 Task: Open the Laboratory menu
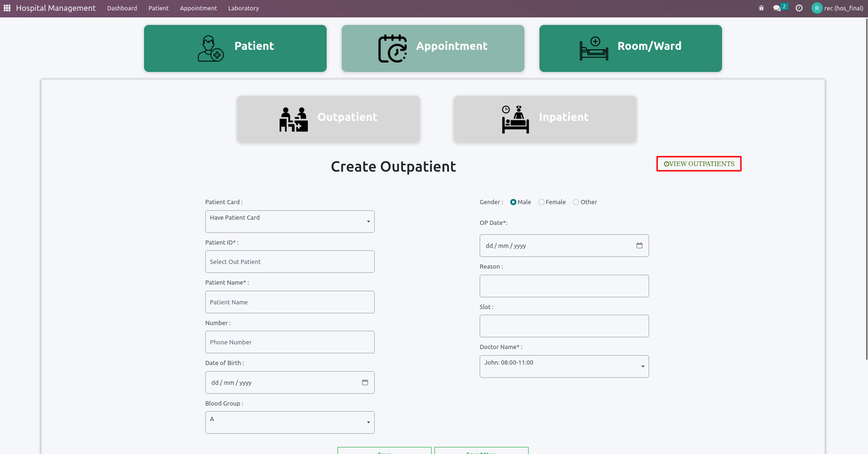coord(243,8)
